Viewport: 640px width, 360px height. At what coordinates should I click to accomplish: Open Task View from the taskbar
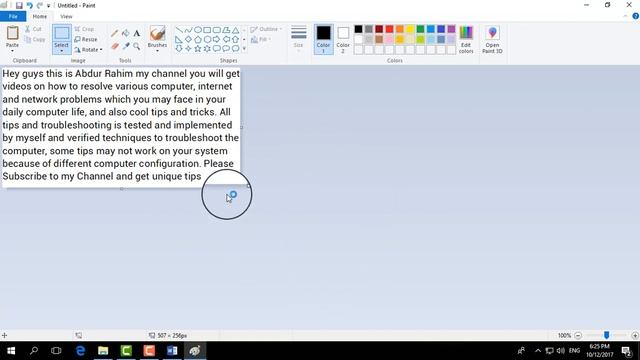56,351
